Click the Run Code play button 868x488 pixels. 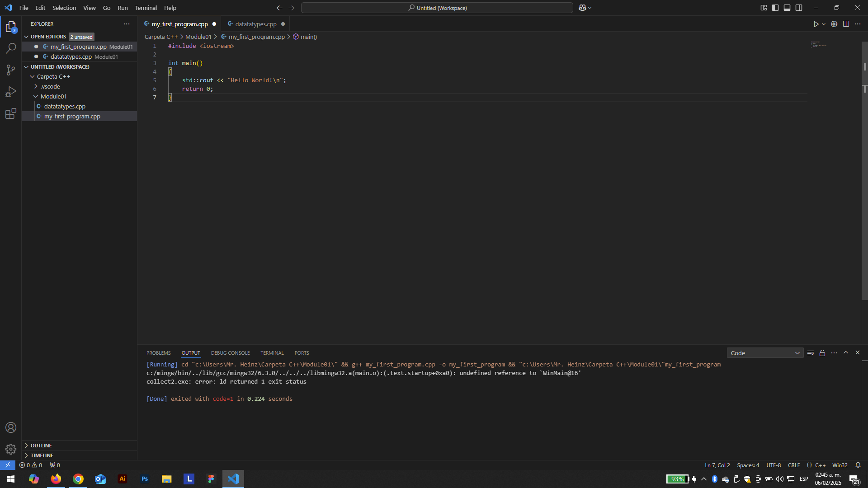(816, 24)
